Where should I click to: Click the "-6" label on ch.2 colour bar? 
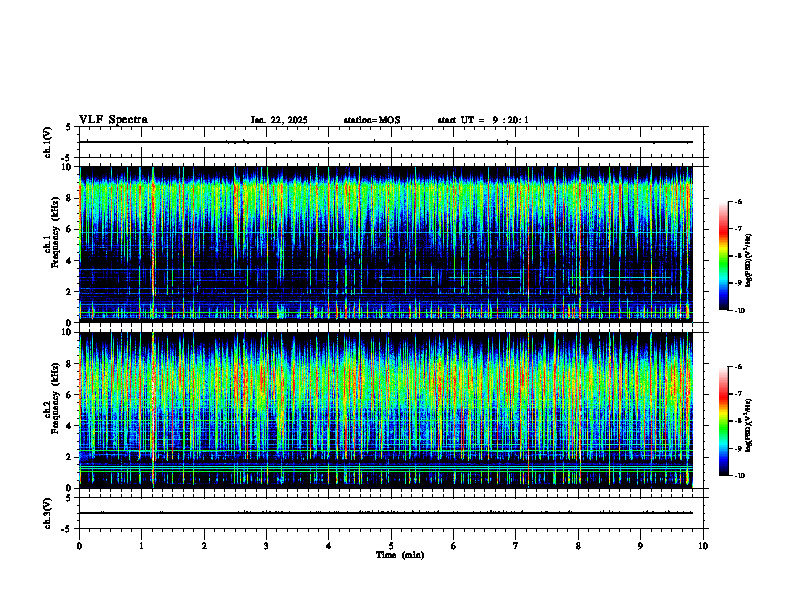coord(738,367)
